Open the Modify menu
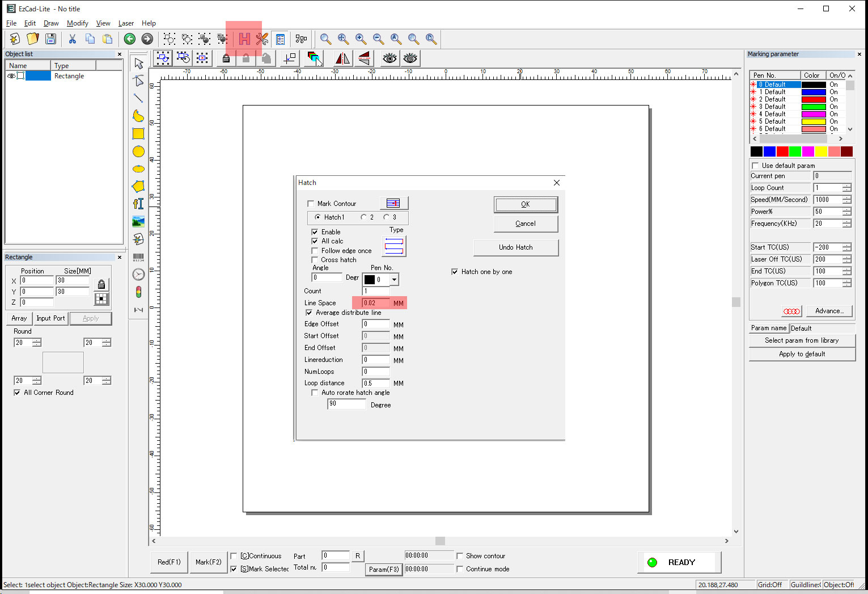Image resolution: width=868 pixels, height=594 pixels. pyautogui.click(x=77, y=23)
